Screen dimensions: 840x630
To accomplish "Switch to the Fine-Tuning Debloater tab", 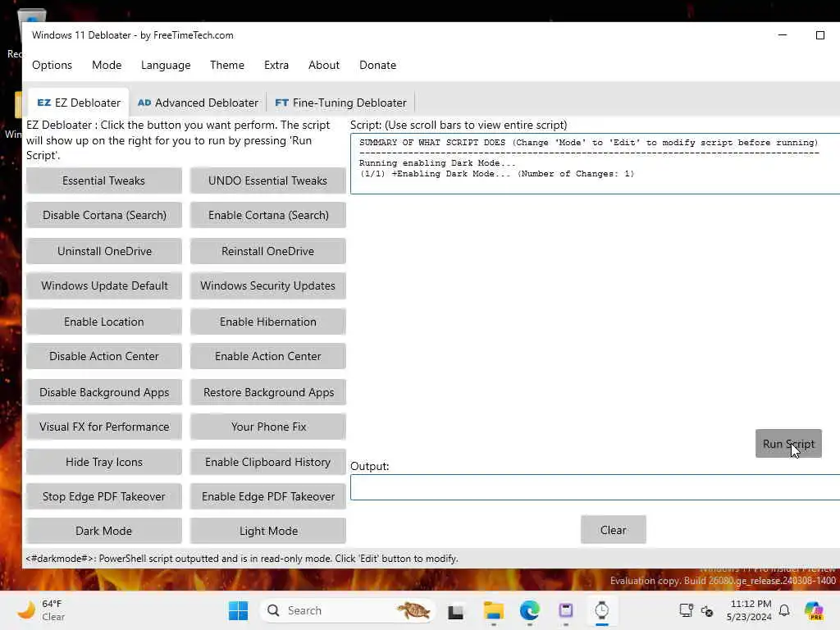I will (340, 103).
